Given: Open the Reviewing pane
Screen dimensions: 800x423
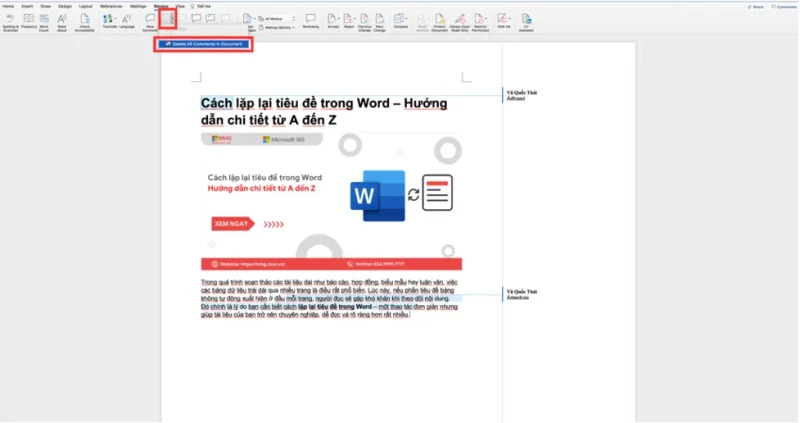Looking at the screenshot, I should [x=310, y=21].
